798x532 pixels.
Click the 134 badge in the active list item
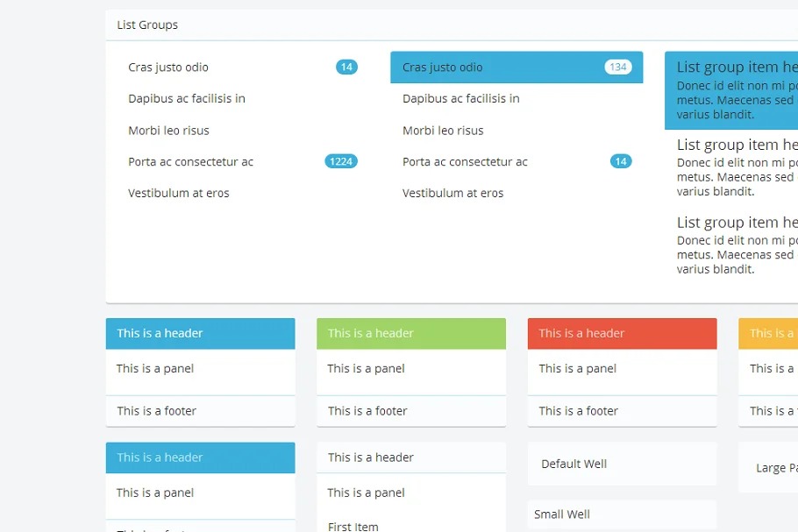tap(617, 67)
